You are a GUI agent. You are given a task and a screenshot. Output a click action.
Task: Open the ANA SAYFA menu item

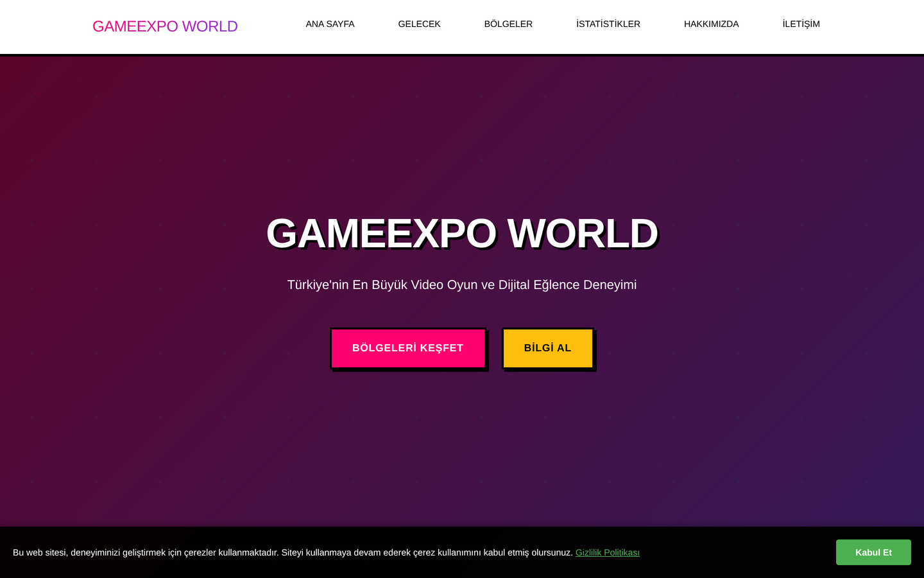tap(330, 24)
